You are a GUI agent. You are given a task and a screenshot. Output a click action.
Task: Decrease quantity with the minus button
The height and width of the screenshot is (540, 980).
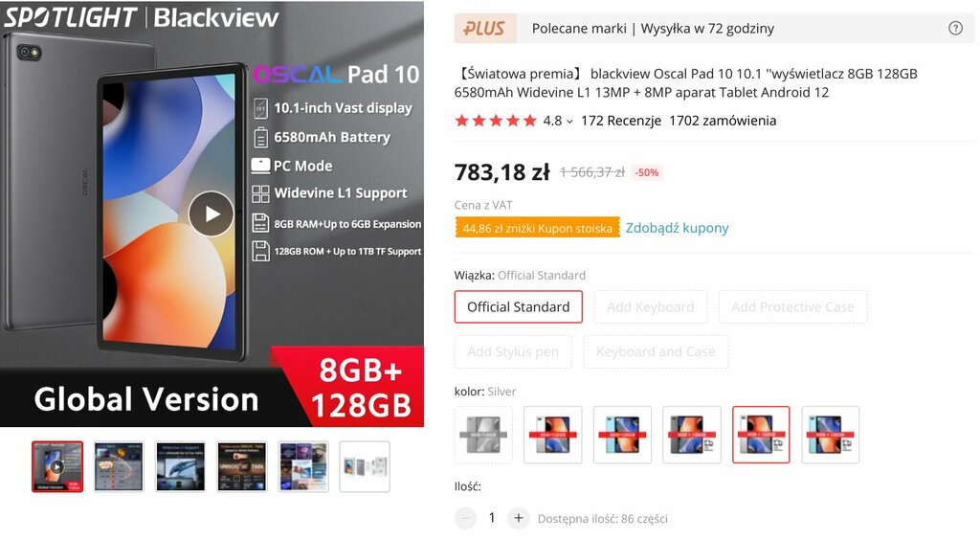pyautogui.click(x=465, y=518)
